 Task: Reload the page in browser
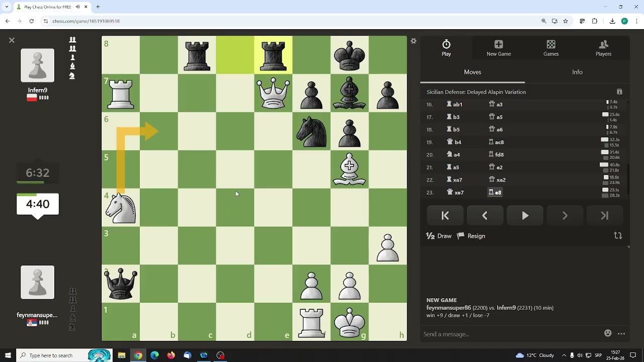31,21
